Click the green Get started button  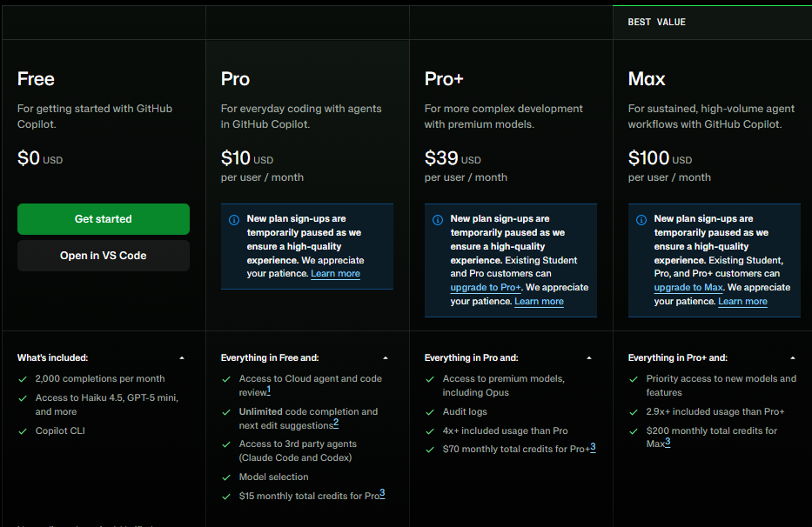103,219
